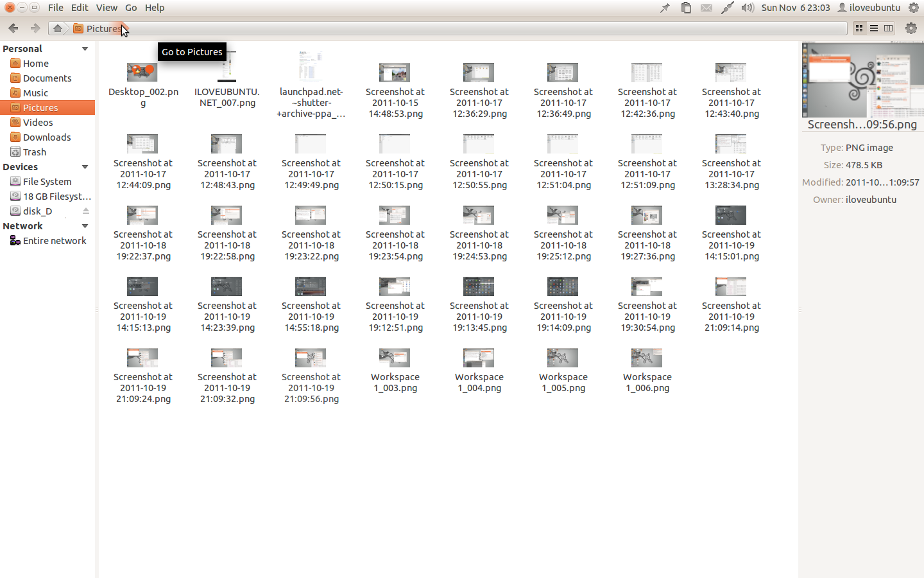Open the File menu

point(56,8)
